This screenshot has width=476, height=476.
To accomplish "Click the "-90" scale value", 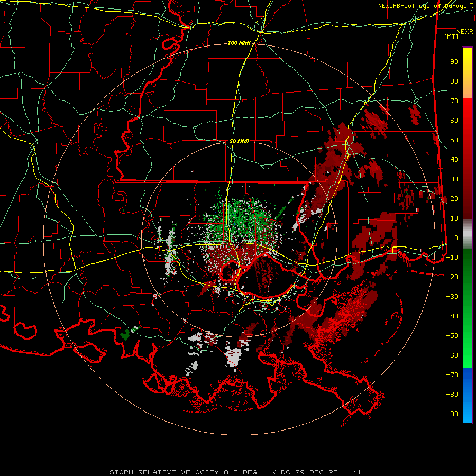I will [x=452, y=414].
